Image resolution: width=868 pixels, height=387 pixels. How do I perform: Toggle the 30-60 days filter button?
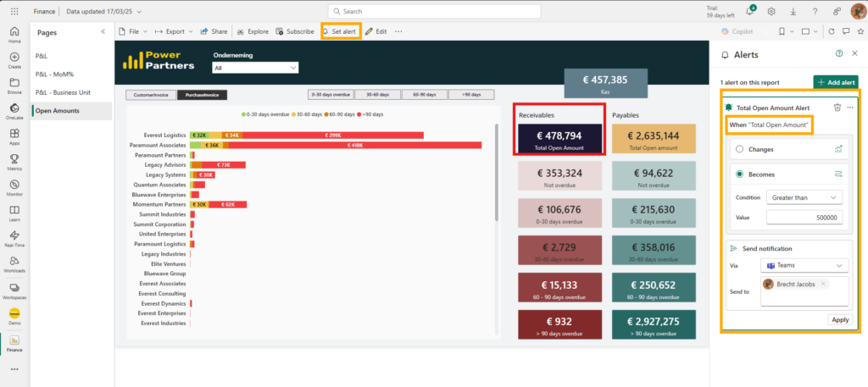377,95
